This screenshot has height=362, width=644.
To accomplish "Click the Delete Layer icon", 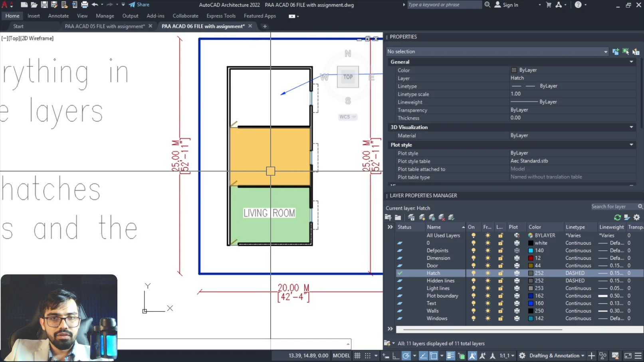I will [x=442, y=218].
